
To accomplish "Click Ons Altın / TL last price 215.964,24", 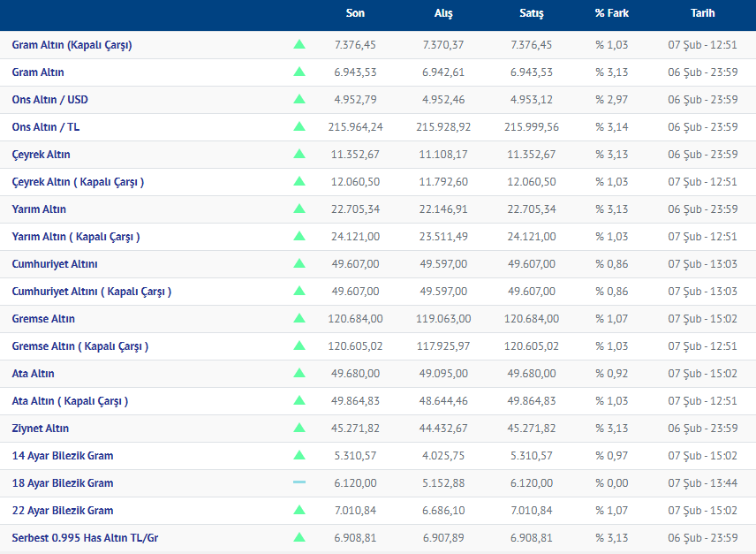I will (x=356, y=127).
